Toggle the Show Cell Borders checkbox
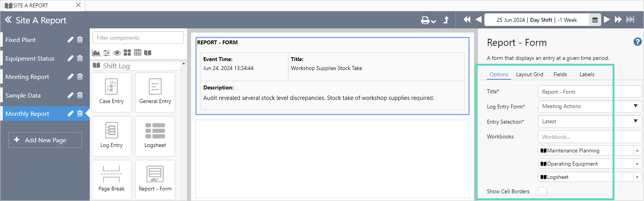644x201 pixels. tap(542, 191)
